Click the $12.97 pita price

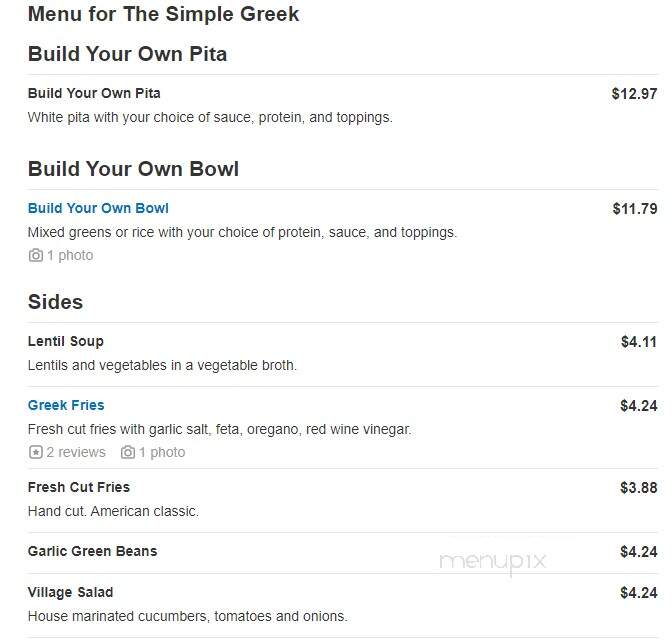[x=634, y=94]
